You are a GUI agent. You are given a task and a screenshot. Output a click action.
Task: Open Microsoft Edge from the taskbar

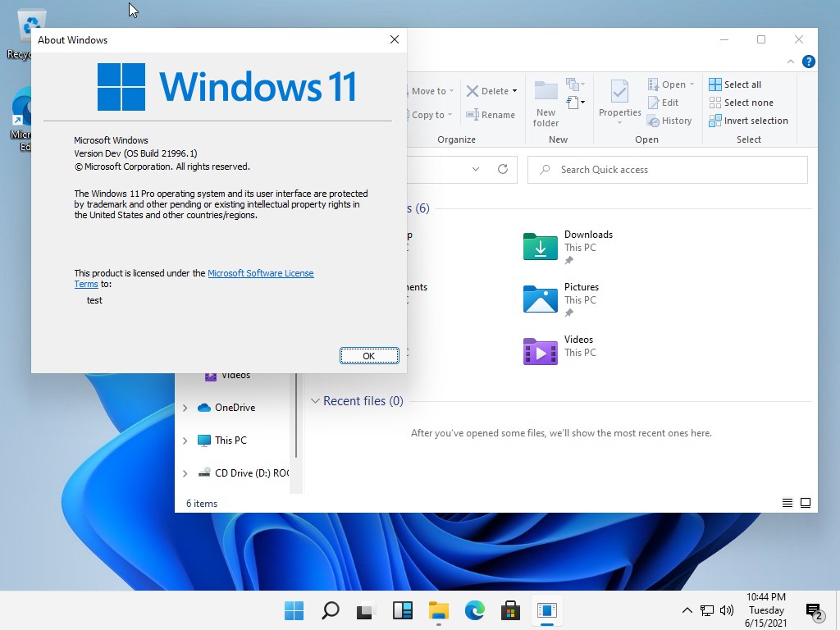coord(474,610)
